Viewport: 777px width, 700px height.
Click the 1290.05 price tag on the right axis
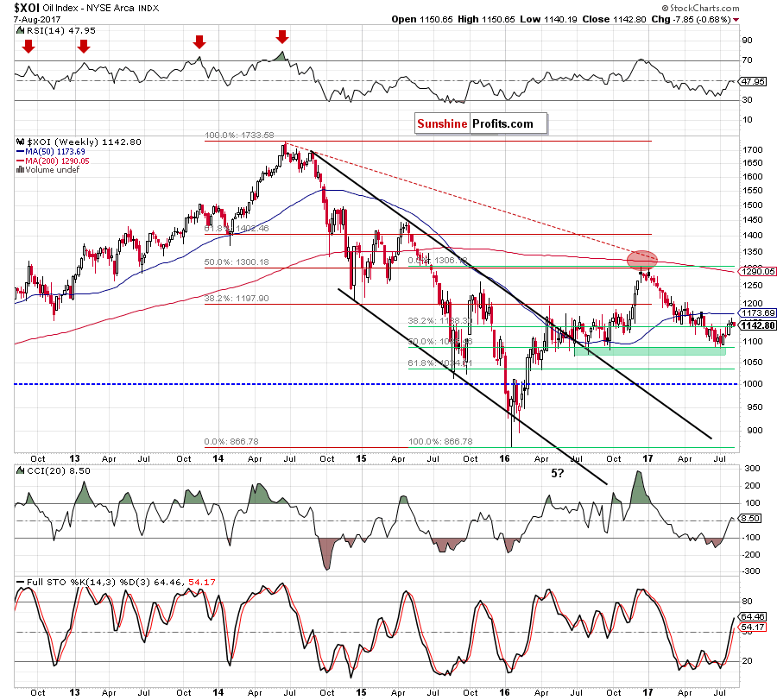(x=758, y=271)
